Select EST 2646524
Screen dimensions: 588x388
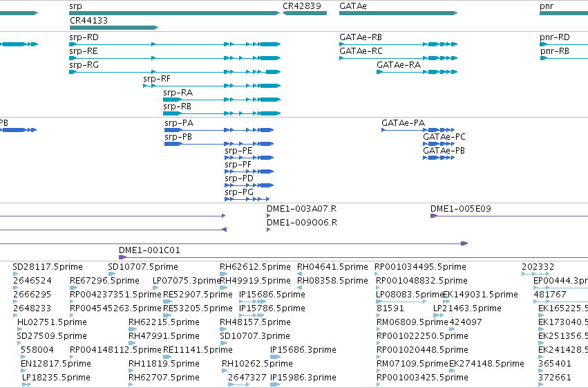coord(15,288)
